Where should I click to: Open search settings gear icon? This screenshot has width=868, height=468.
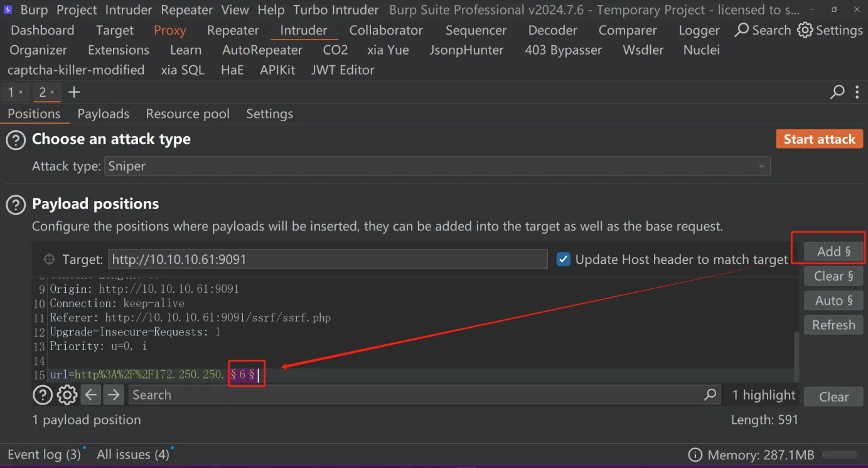point(67,395)
